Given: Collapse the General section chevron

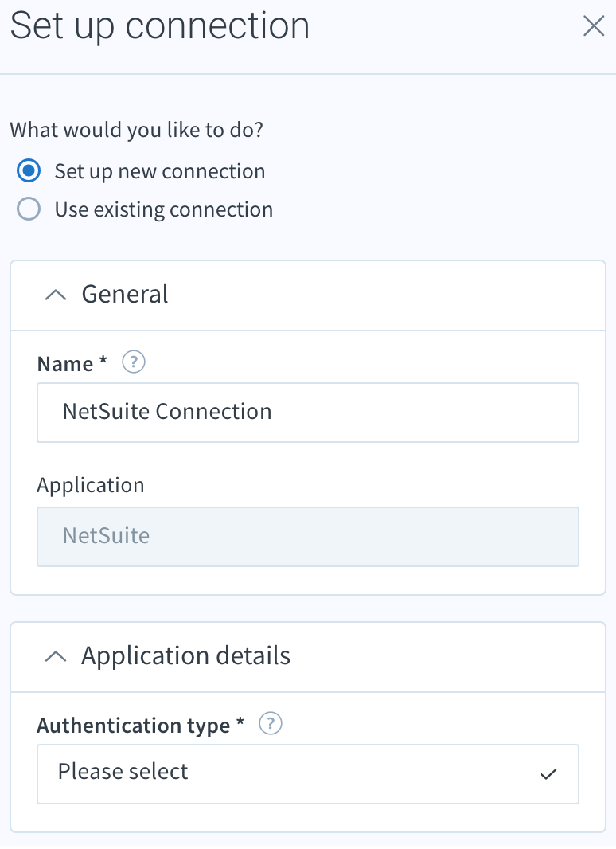Looking at the screenshot, I should 56,295.
